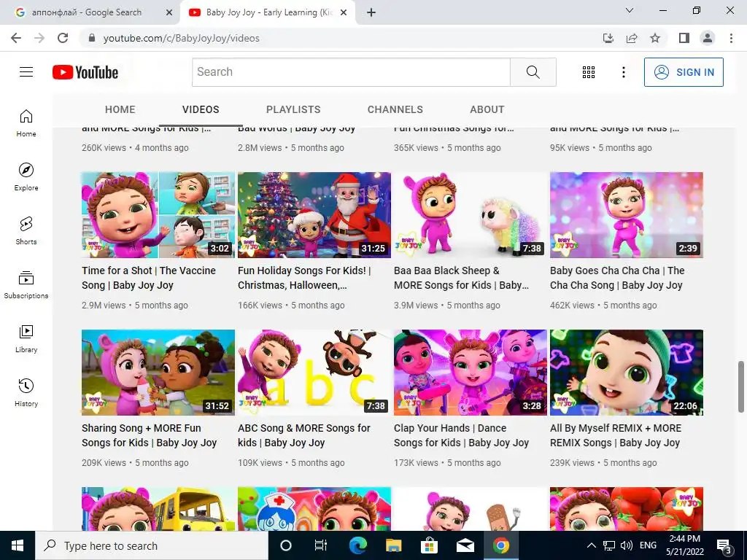Open the ABOUT channel tab

[x=487, y=109]
